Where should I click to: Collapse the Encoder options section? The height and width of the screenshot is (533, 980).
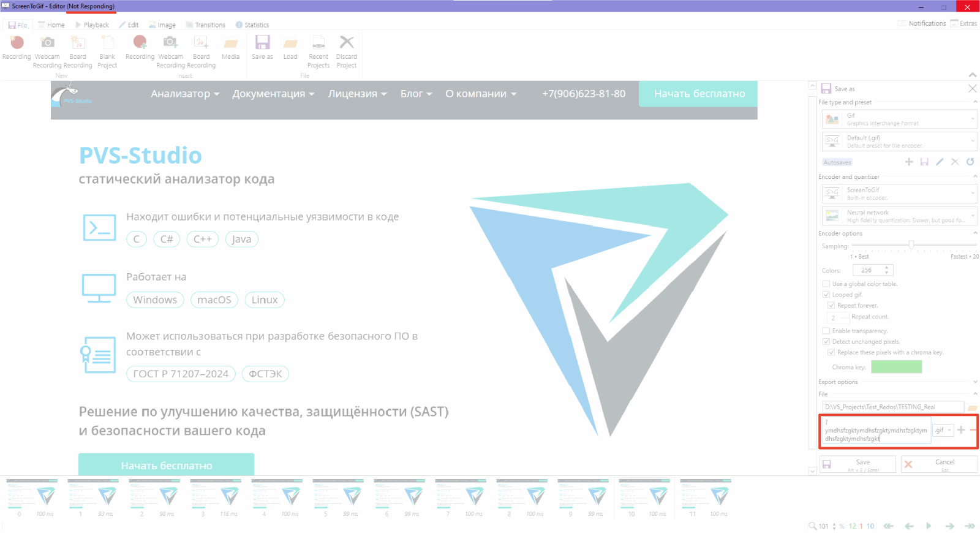coord(975,233)
